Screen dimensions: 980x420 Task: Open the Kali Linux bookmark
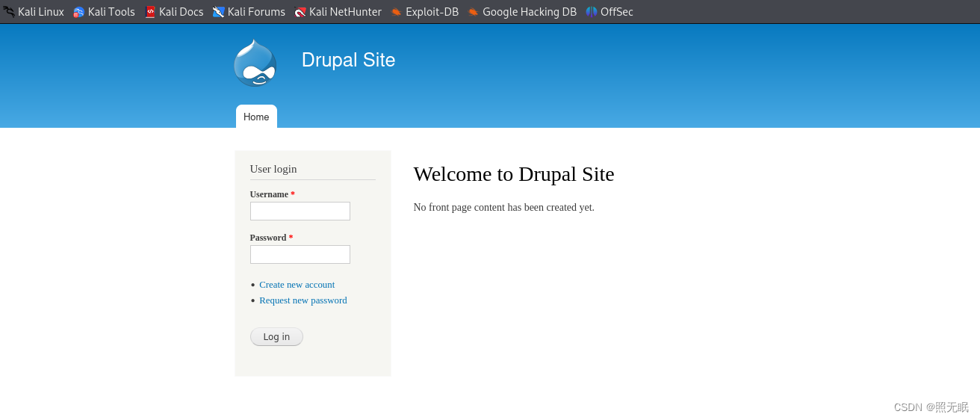point(34,12)
